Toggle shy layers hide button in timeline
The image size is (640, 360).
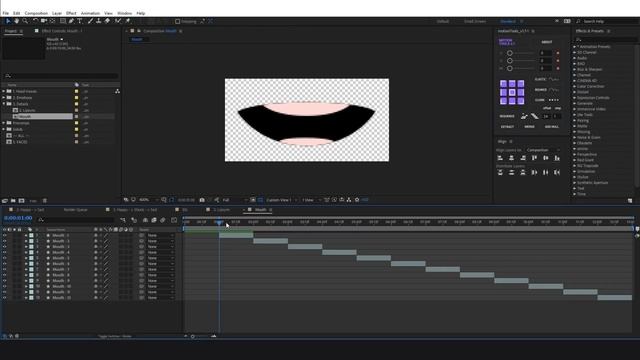(x=145, y=220)
